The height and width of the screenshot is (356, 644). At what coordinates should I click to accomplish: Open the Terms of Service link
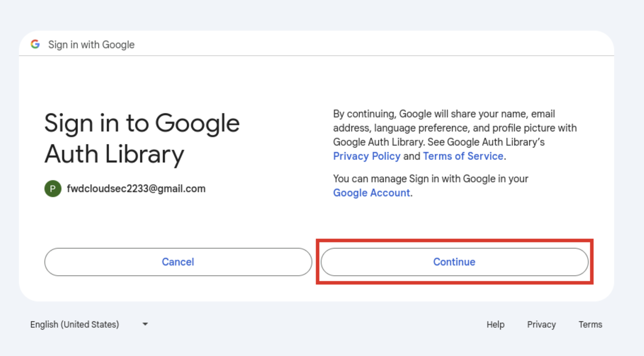click(463, 156)
